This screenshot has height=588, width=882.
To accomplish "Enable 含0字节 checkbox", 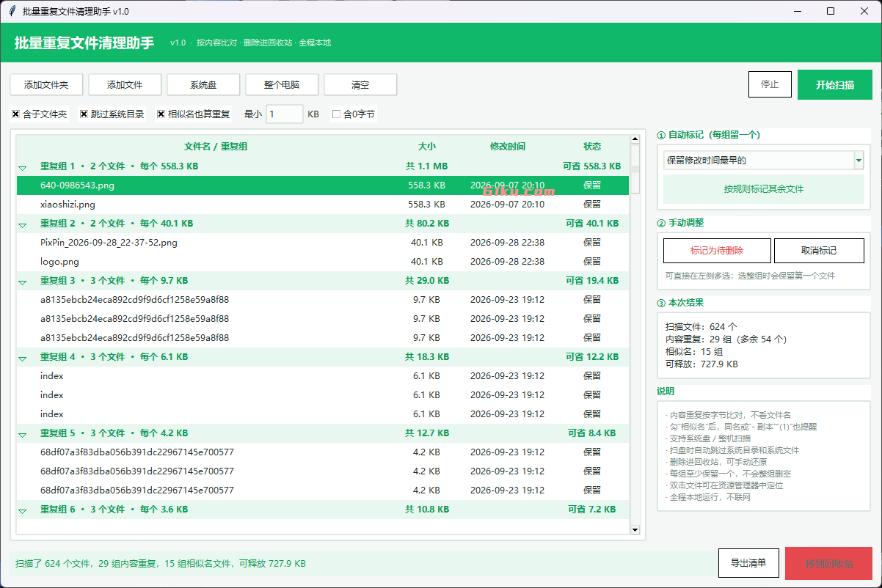I will click(x=336, y=114).
